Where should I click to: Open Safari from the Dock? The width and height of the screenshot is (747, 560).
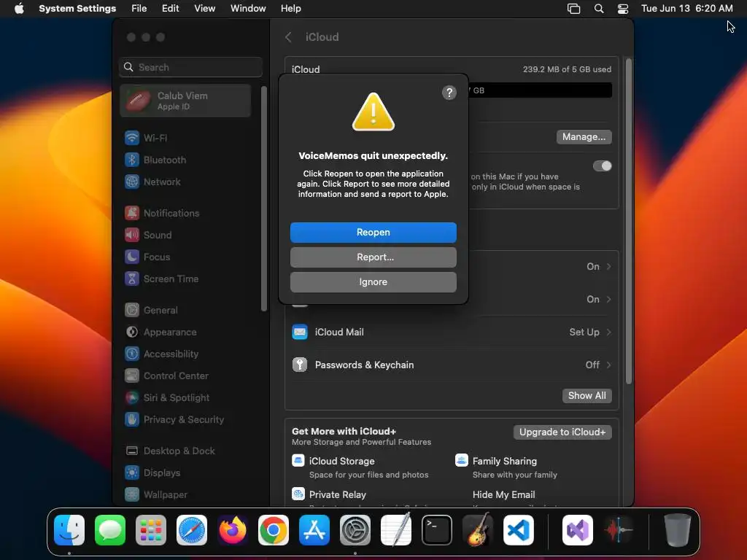192,530
